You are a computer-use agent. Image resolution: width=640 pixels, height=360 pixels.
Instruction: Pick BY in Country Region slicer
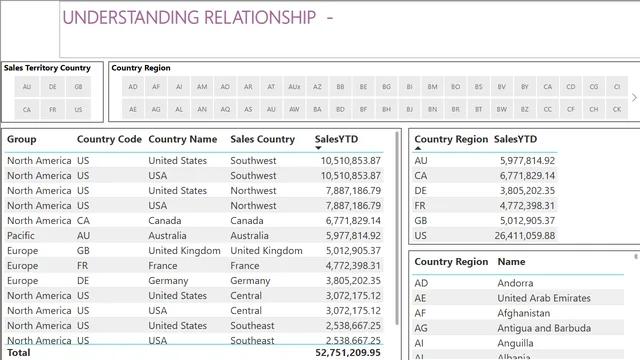(x=525, y=87)
